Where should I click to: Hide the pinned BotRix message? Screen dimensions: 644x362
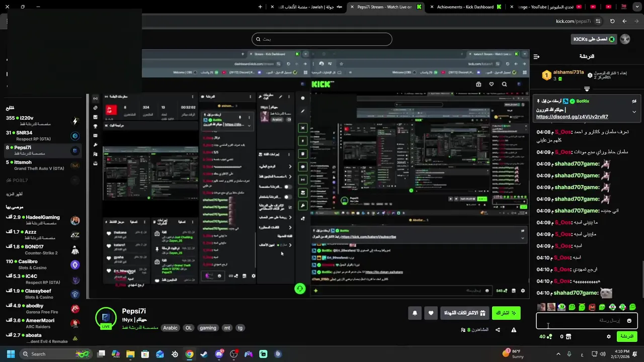(x=634, y=101)
